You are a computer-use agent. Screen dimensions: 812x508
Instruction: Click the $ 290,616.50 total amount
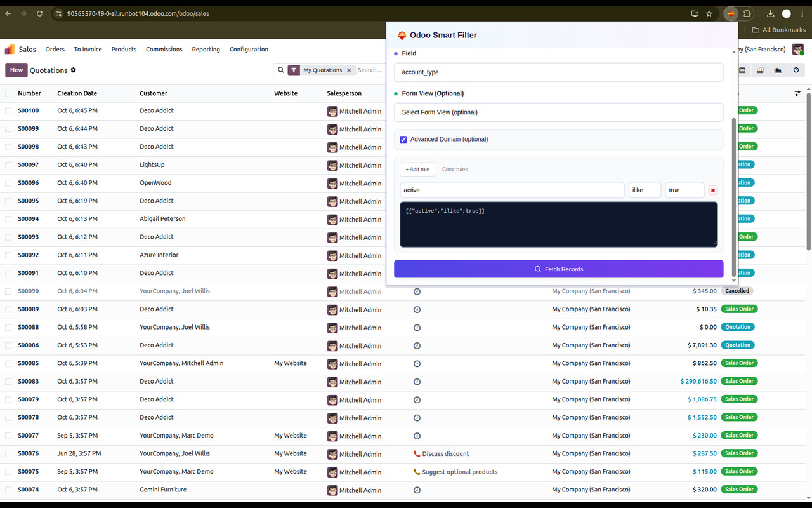click(x=698, y=382)
